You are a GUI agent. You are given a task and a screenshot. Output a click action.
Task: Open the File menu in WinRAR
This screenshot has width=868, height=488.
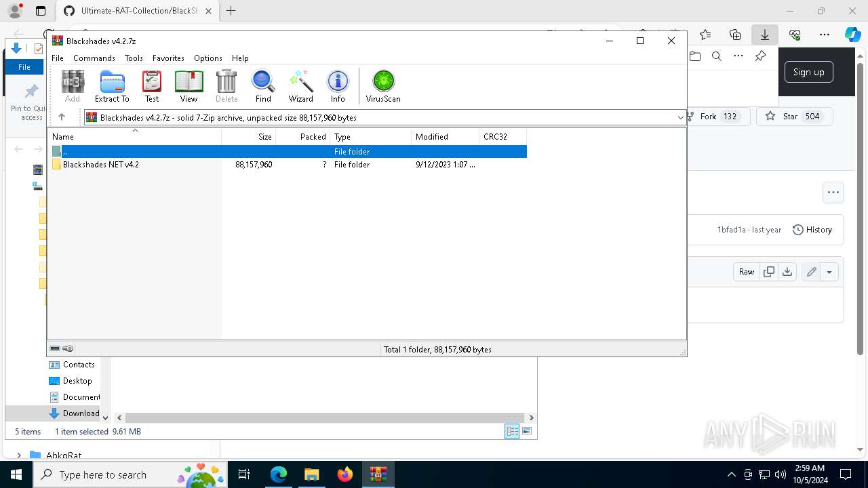[58, 58]
